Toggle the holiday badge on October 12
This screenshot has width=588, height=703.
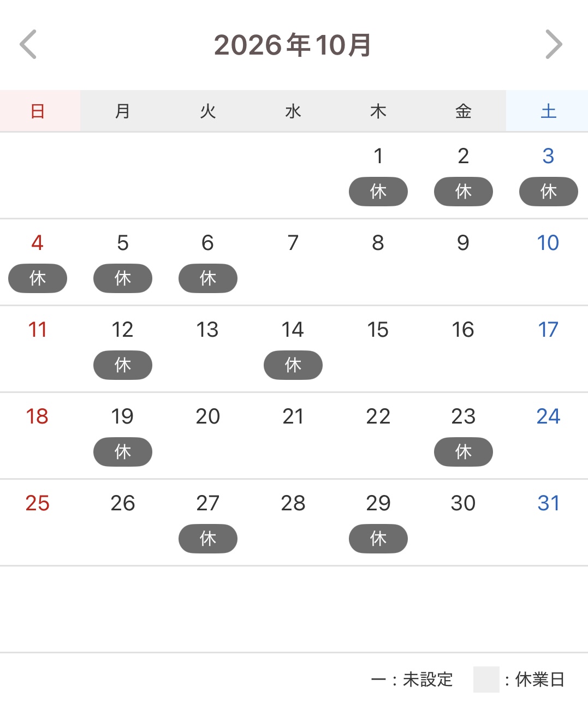(x=123, y=365)
